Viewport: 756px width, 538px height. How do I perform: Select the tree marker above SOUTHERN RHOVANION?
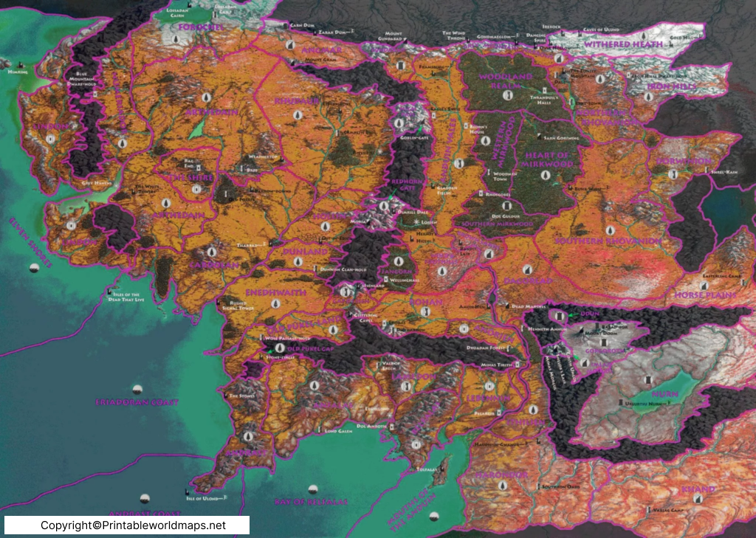610,230
